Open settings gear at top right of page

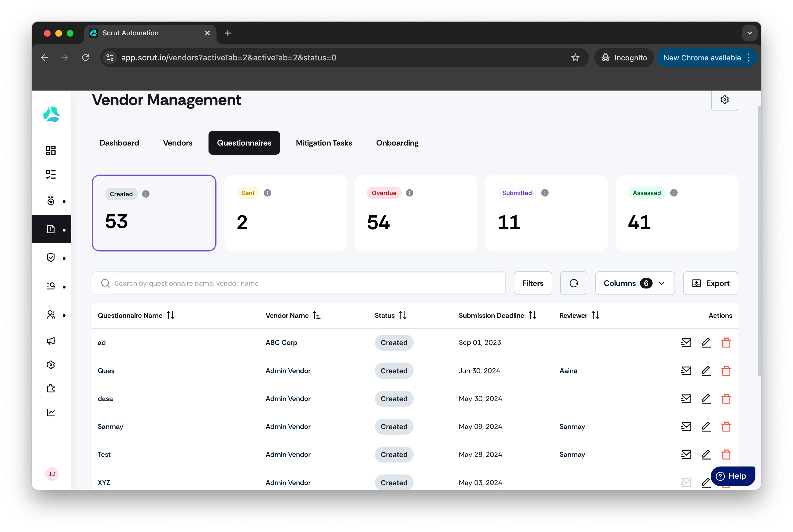click(x=724, y=99)
